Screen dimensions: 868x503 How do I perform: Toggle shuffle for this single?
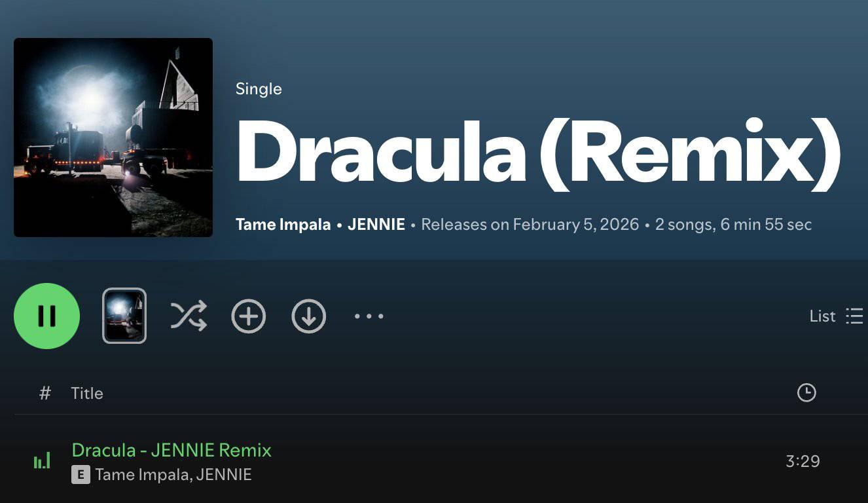[x=189, y=316]
